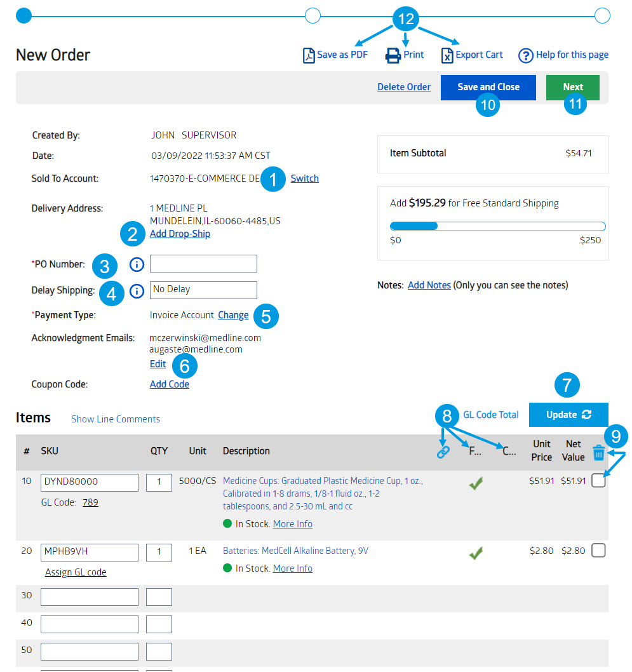Click Edit under Acknowledgment Emails
The height and width of the screenshot is (672, 632).
[x=158, y=364]
